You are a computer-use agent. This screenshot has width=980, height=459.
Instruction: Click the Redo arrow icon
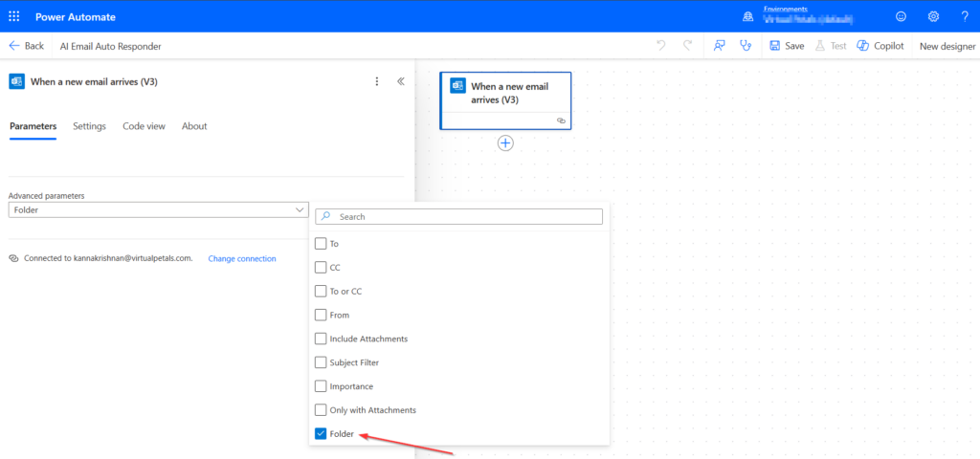(687, 46)
